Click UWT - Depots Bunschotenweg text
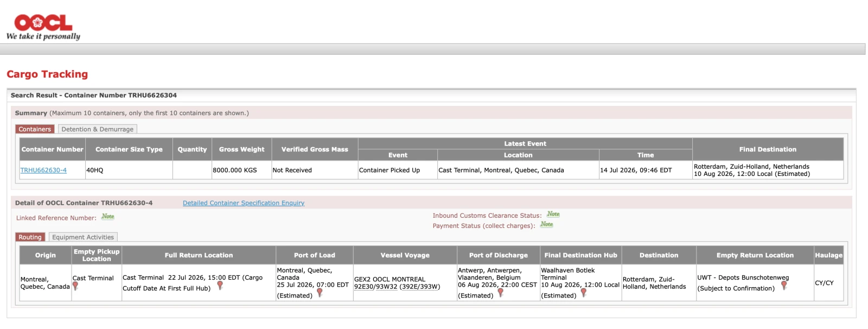 point(743,277)
